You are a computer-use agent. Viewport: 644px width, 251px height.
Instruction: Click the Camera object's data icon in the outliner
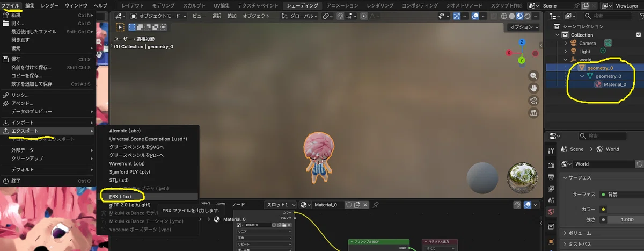click(608, 43)
